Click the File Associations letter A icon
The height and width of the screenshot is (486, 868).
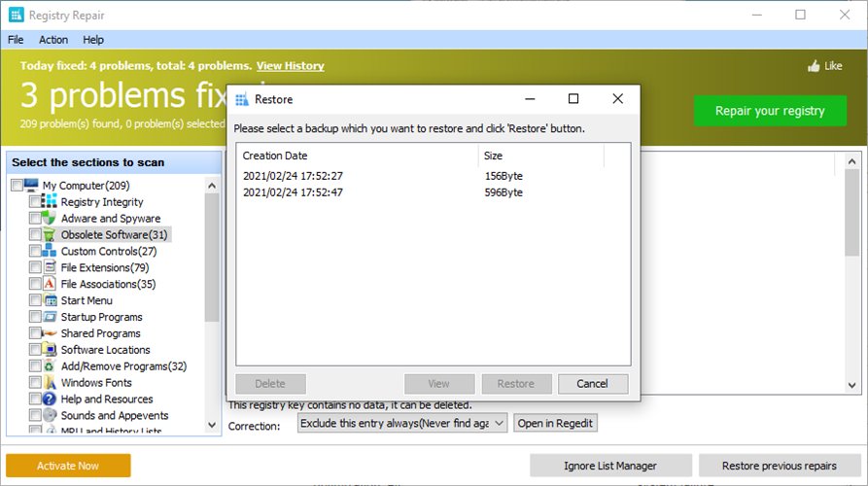[50, 284]
